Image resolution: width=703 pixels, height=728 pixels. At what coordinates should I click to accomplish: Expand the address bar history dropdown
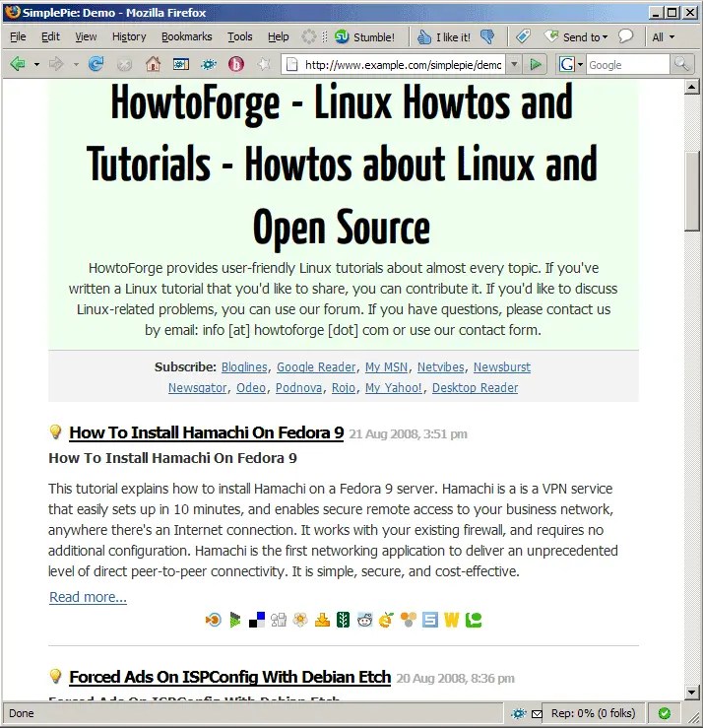click(x=514, y=65)
